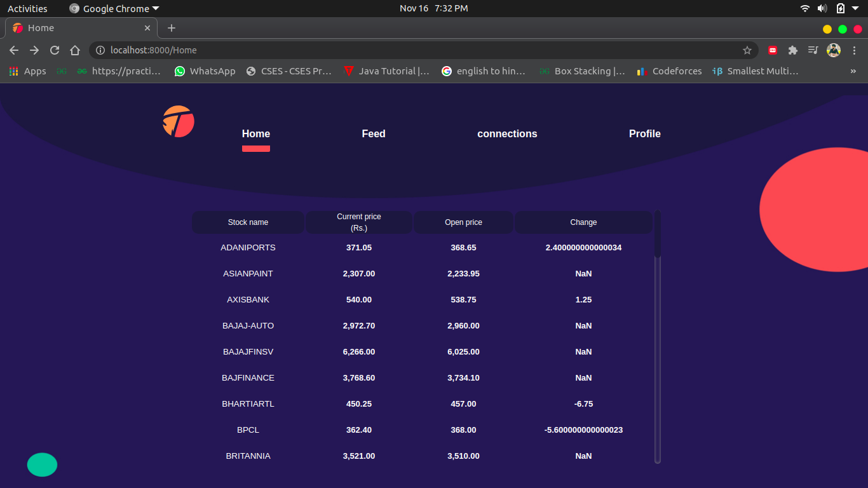Select the AXISBANK stock name
The height and width of the screenshot is (488, 868).
click(x=248, y=299)
